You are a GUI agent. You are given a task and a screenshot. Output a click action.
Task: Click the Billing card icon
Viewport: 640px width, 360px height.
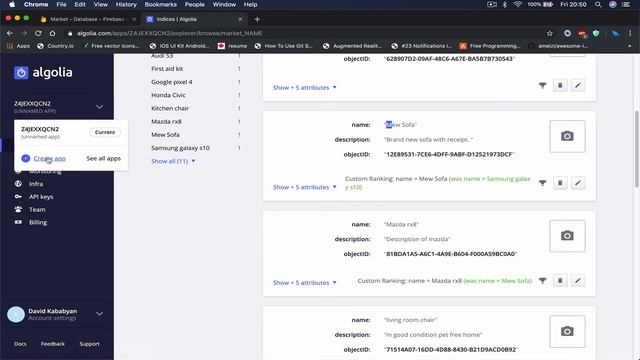18,222
